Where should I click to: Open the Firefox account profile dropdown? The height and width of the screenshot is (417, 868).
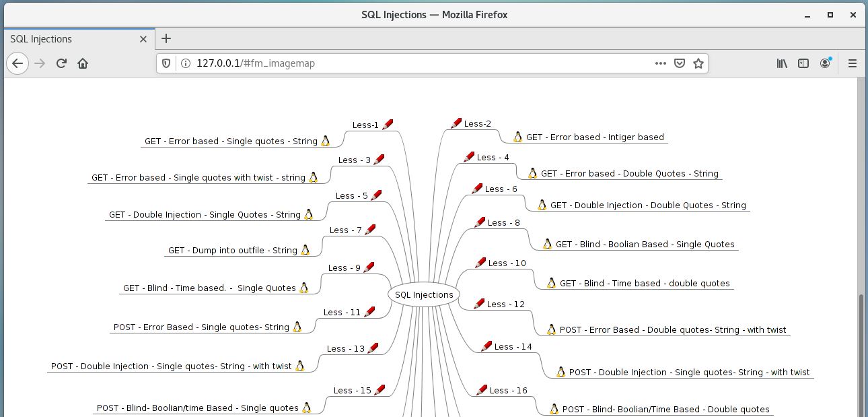(825, 63)
